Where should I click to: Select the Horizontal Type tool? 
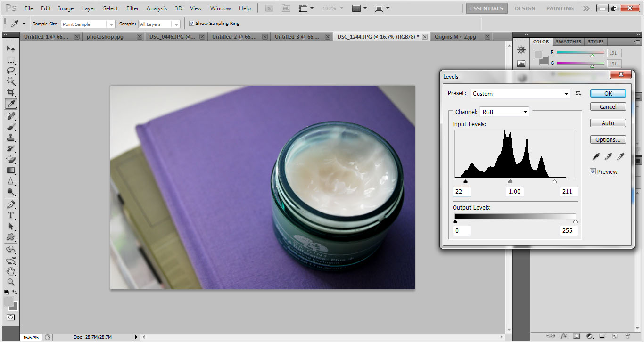tap(10, 216)
